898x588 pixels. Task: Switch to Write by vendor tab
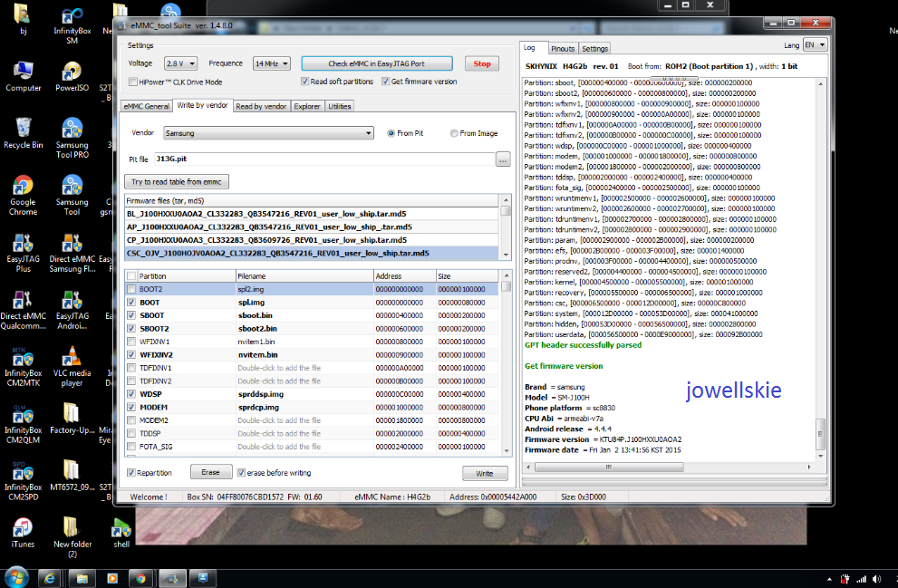click(x=202, y=105)
